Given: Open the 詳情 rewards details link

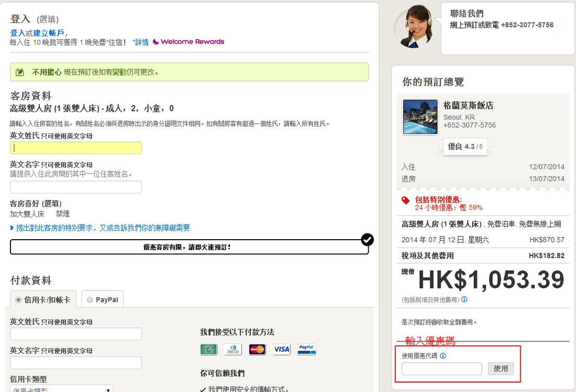Looking at the screenshot, I should [x=141, y=42].
